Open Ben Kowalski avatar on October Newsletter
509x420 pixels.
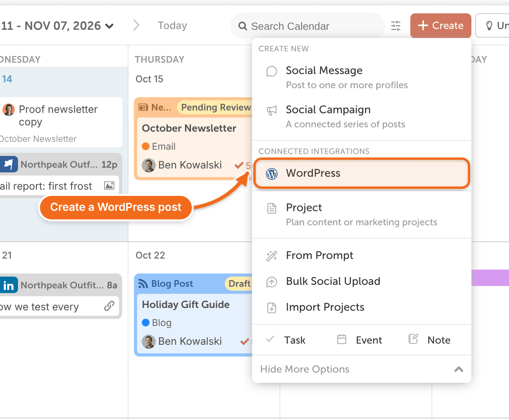149,165
